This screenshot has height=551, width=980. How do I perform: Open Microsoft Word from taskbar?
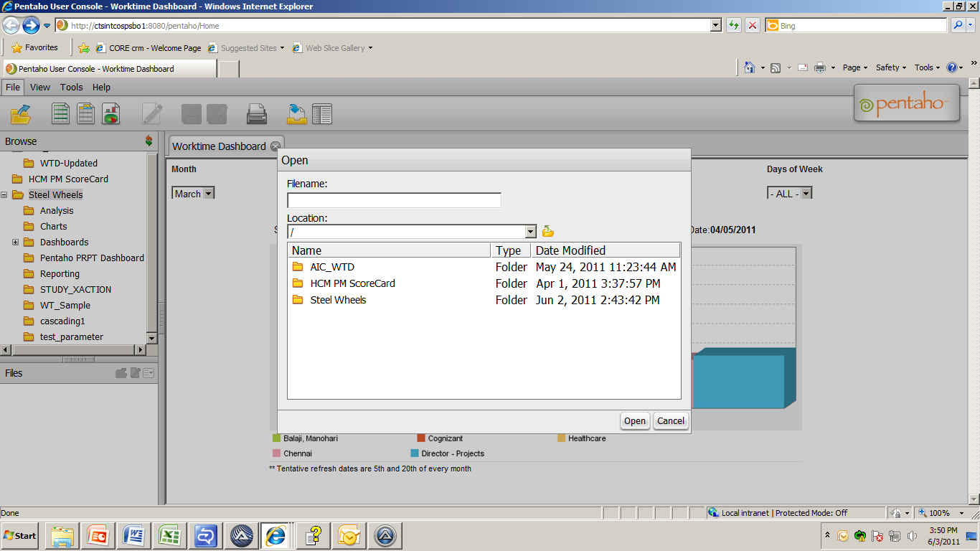point(133,536)
